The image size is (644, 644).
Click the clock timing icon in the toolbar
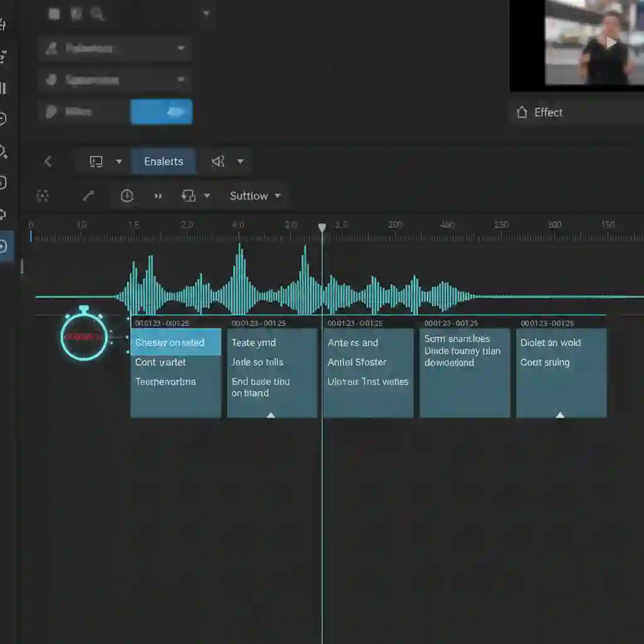(126, 196)
